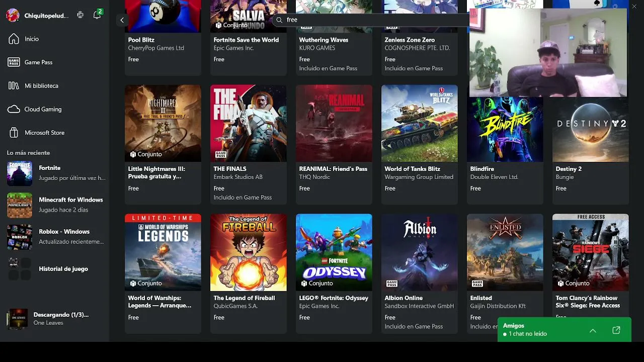This screenshot has width=644, height=362.
Task: Click the Game Pass badge on THE FINALS
Action: 220,154
